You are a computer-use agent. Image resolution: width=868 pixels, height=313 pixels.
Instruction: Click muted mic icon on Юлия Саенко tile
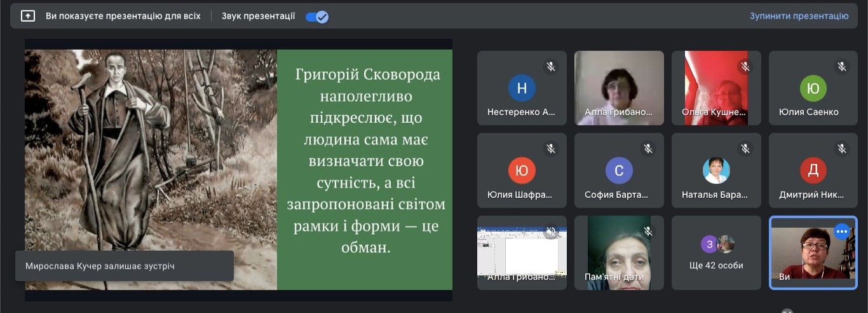pyautogui.click(x=842, y=66)
